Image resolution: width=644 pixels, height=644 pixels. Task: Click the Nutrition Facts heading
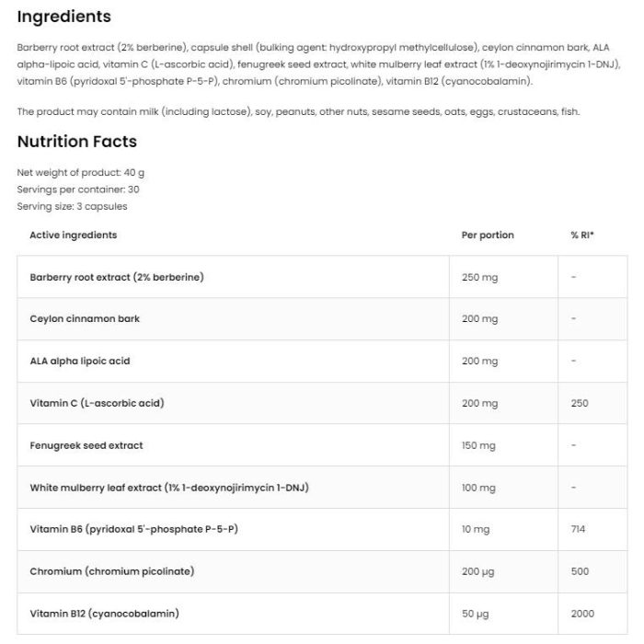click(76, 142)
